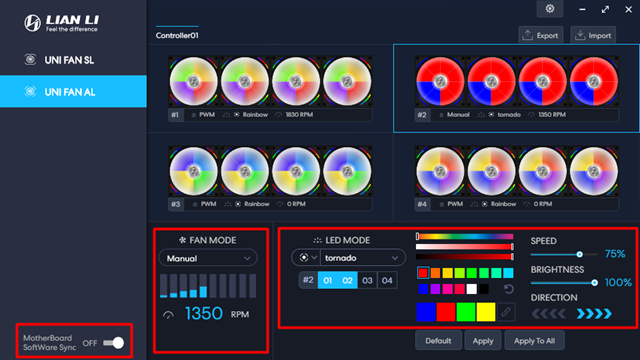Click the Default button
Screen dimensions: 640x360
438,341
